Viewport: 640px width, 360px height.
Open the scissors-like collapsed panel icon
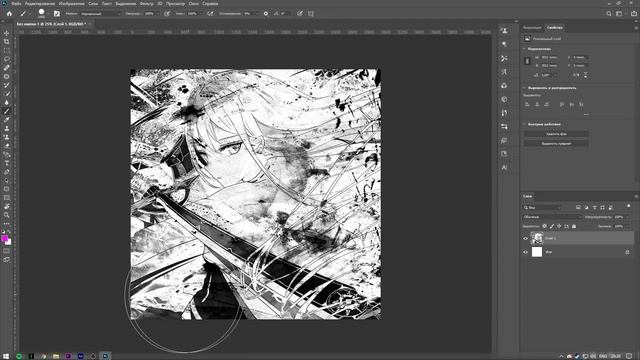point(504,58)
